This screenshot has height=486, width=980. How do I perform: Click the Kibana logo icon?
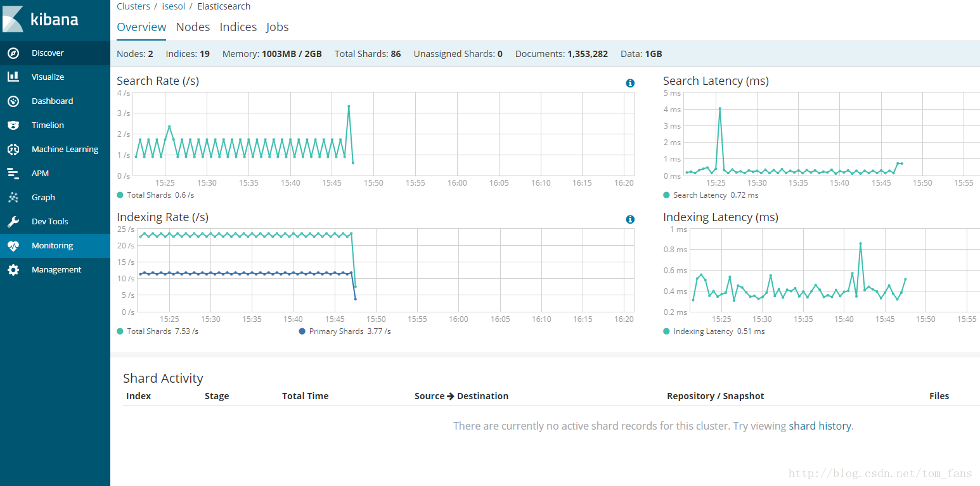[12, 18]
